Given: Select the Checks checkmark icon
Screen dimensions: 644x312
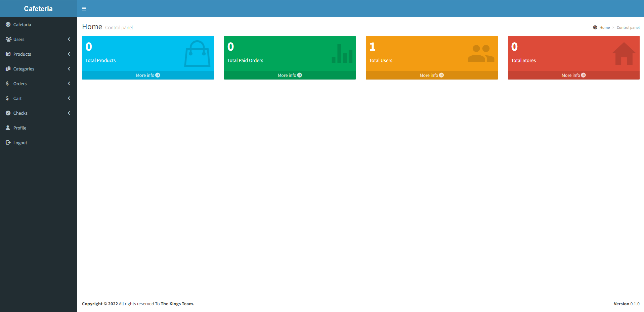Looking at the screenshot, I should point(8,113).
